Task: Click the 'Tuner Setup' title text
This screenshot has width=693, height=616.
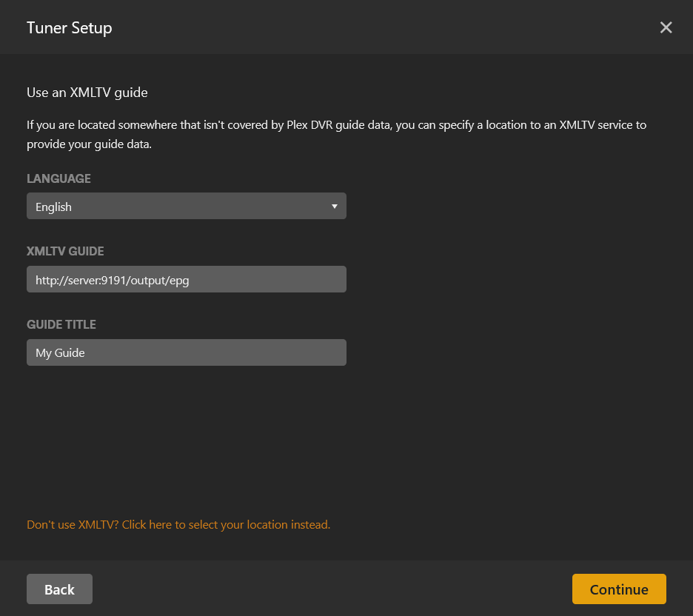Action: click(x=70, y=28)
